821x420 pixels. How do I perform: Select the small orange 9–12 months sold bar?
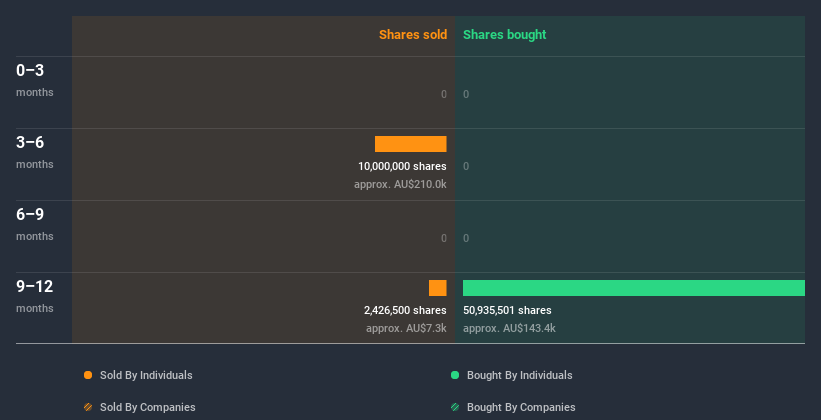[x=438, y=288]
